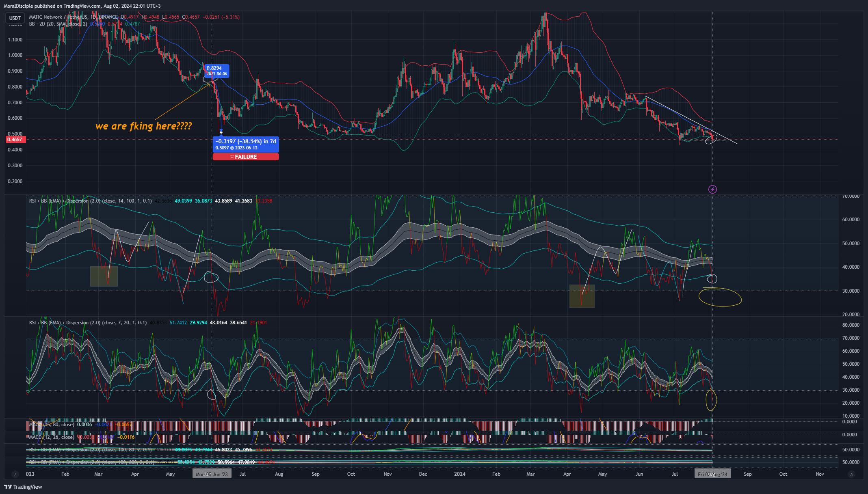Click the 2024 label on the time axis

tap(460, 474)
